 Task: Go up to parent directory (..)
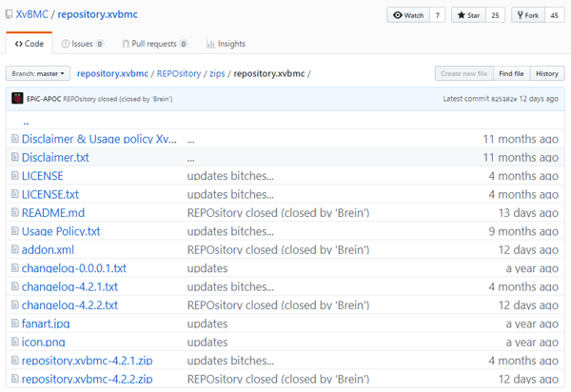click(26, 123)
